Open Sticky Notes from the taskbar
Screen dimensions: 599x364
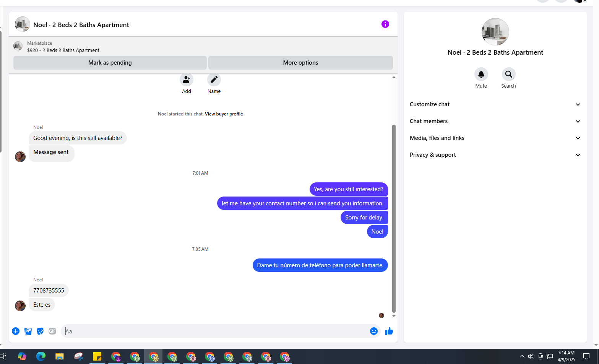97,356
